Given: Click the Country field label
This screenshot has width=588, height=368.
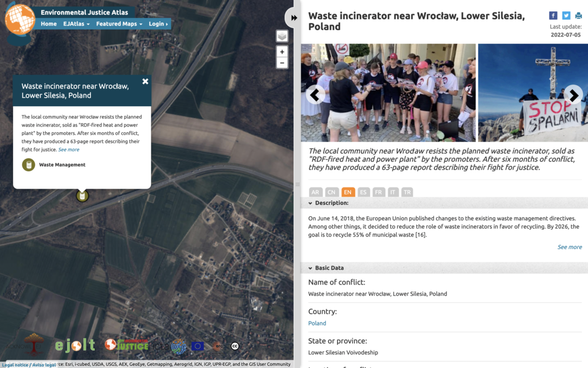Looking at the screenshot, I should coord(322,311).
